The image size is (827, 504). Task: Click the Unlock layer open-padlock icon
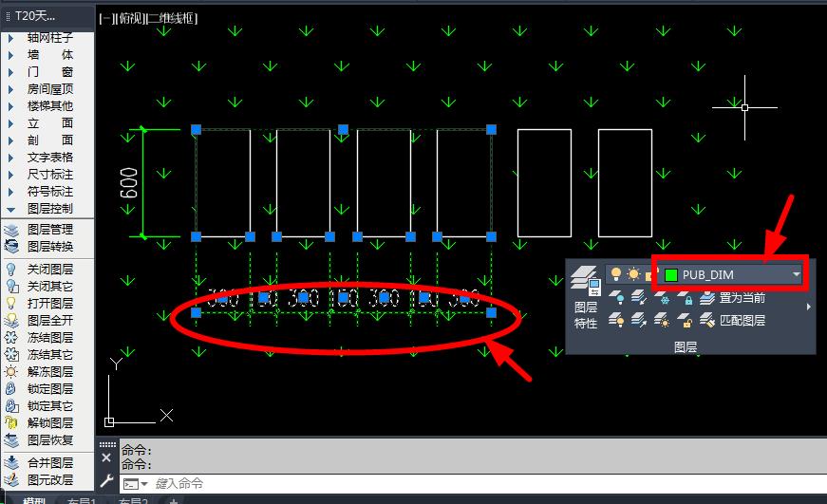[686, 320]
